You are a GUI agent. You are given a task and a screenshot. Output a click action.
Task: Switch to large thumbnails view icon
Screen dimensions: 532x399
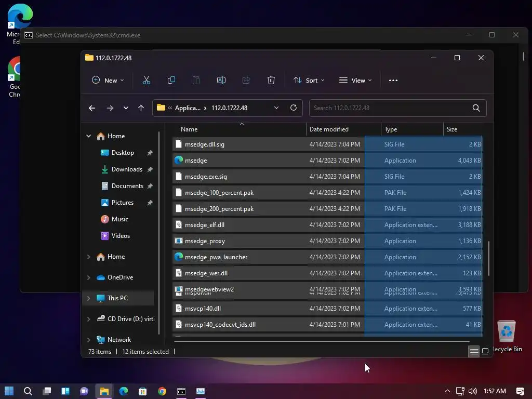click(485, 351)
